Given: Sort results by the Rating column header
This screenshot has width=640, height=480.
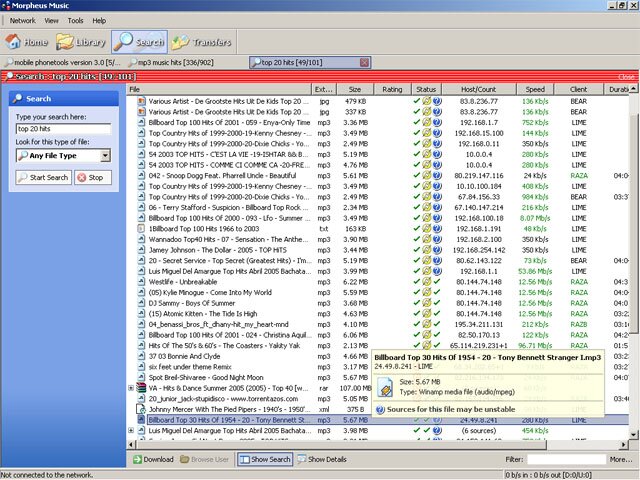Looking at the screenshot, I should click(x=392, y=89).
